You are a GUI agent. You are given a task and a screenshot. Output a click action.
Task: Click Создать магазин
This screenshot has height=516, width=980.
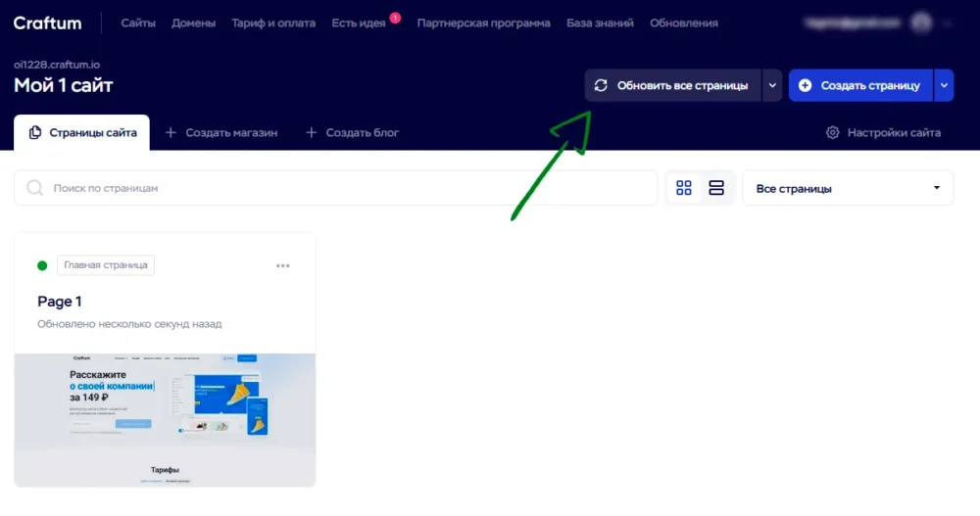221,132
